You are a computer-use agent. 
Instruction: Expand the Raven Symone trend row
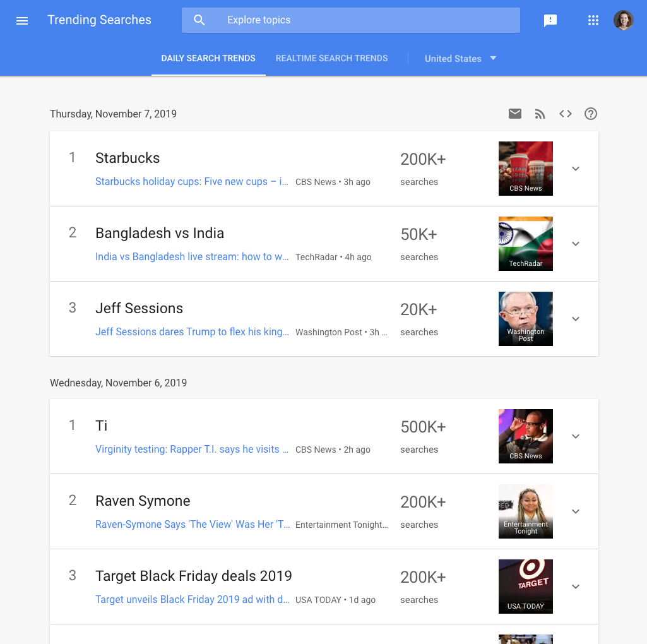[576, 511]
